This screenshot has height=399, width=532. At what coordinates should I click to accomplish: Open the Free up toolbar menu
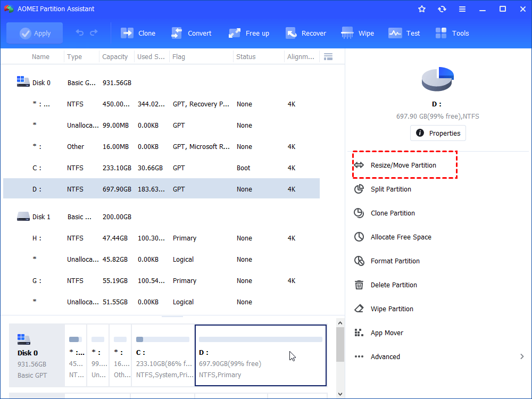[248, 33]
